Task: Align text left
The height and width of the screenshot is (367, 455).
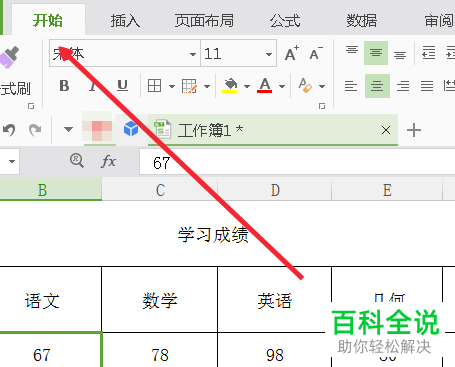Action: pos(351,86)
